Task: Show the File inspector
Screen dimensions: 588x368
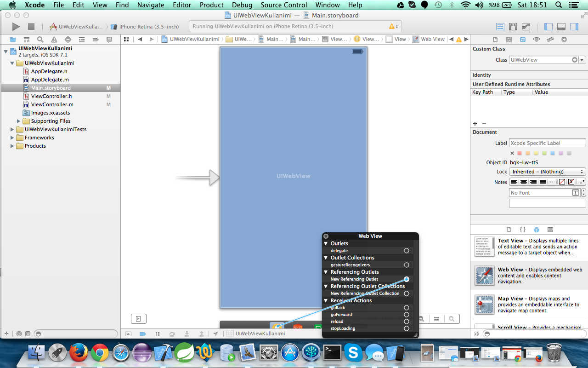Action: point(495,40)
